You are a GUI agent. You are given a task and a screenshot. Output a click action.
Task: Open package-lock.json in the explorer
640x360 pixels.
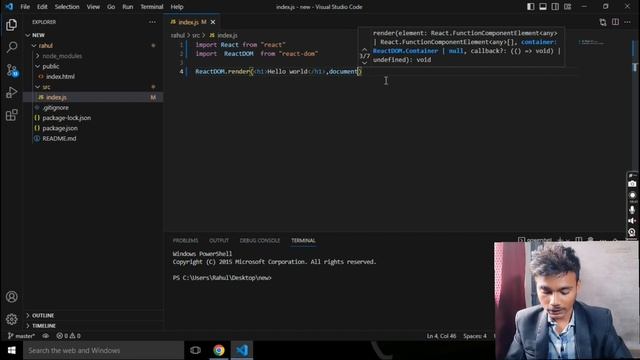pos(67,118)
